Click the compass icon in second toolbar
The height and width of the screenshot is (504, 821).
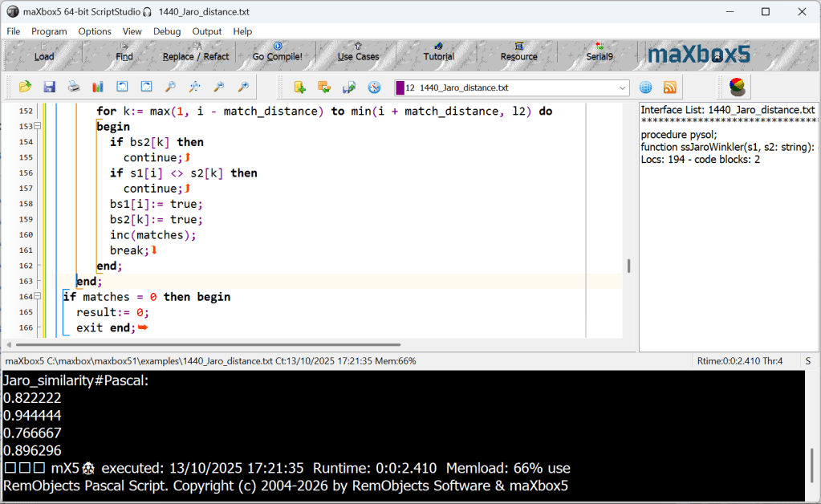[x=374, y=87]
